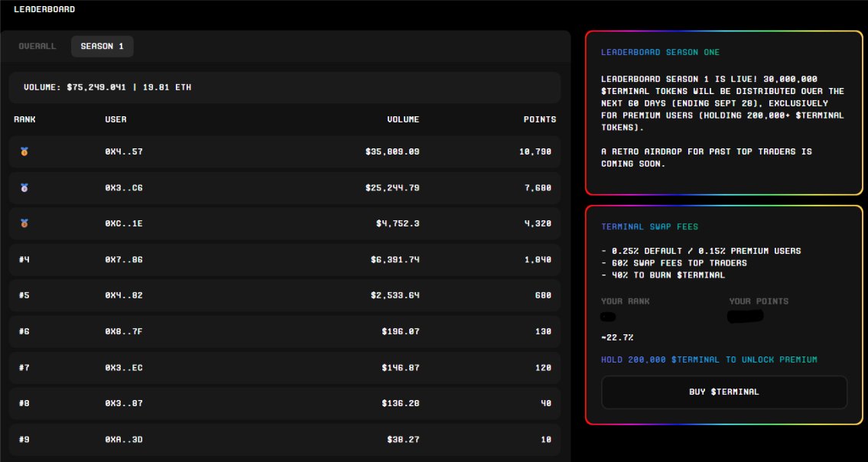This screenshot has width=868, height=462.
Task: Click the rank #4 label
Action: coord(24,259)
